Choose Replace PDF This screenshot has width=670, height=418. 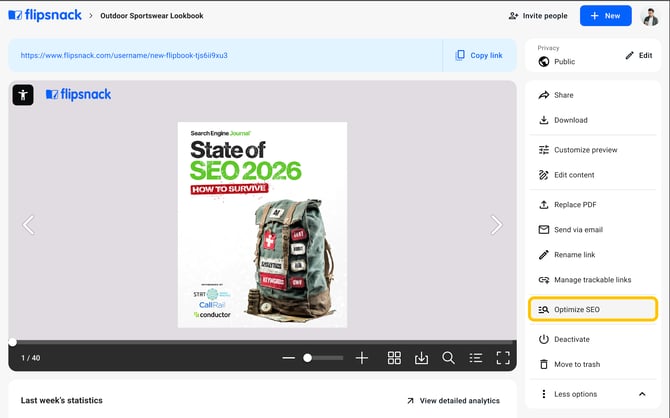pyautogui.click(x=592, y=205)
